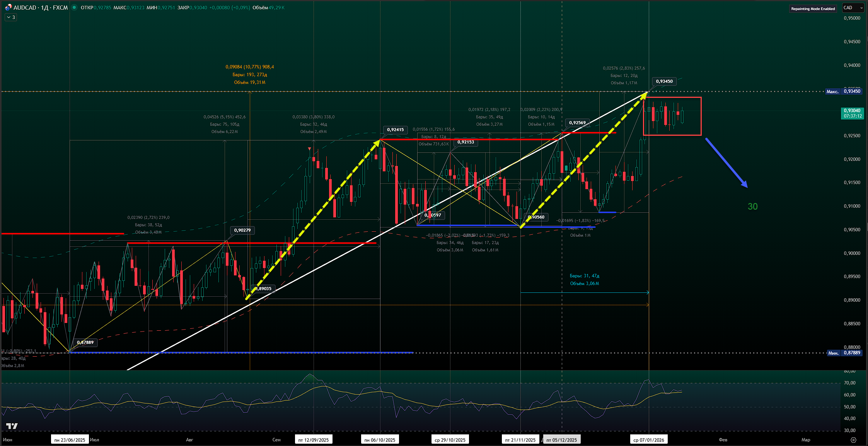Click the green '30' text annotation

tap(752, 207)
